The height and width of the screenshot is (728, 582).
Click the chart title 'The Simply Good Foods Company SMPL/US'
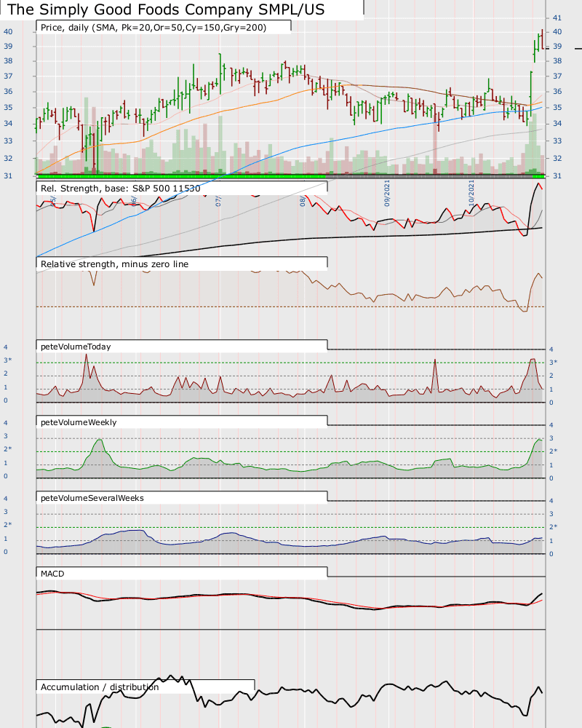click(166, 9)
